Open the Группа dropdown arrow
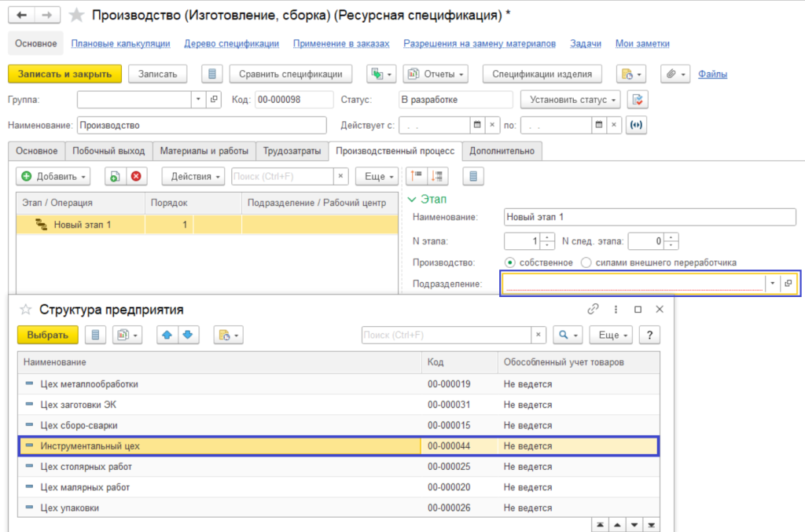Viewport: 805px width, 532px height. pos(198,99)
